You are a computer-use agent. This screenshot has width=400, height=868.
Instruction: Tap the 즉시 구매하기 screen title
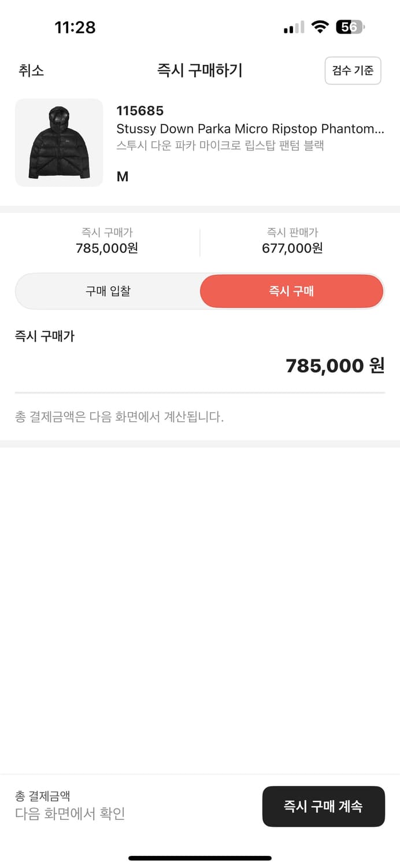click(x=199, y=70)
